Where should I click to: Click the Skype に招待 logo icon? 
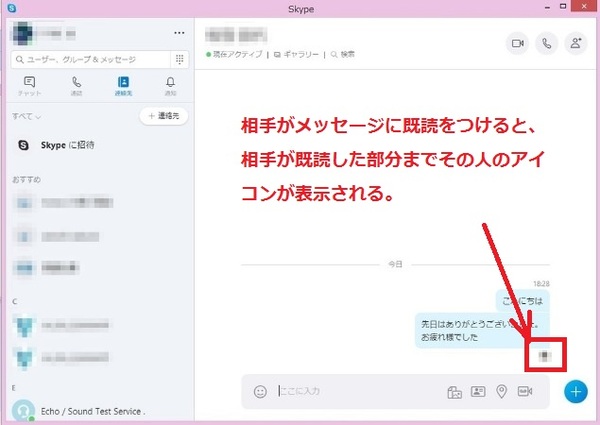pos(23,145)
